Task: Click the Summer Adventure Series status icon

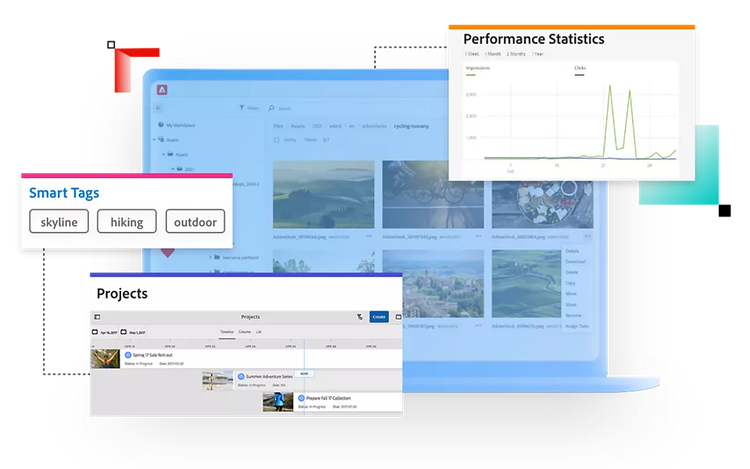Action: [x=241, y=377]
